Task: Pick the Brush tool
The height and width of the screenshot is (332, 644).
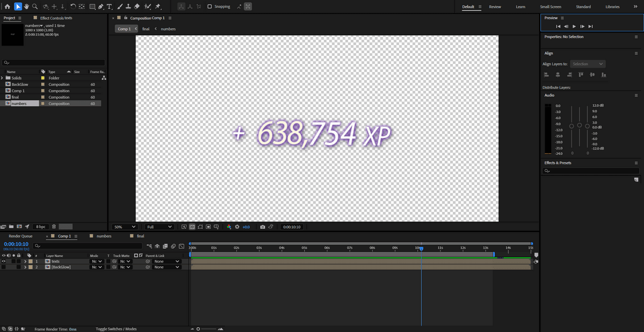Action: click(x=119, y=6)
